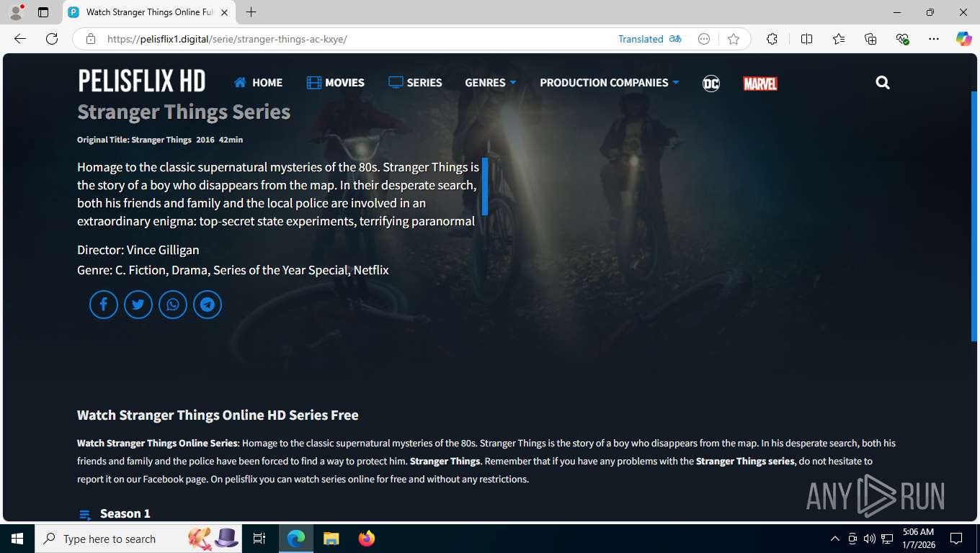
Task: Open the Translated page options
Action: pyautogui.click(x=641, y=39)
